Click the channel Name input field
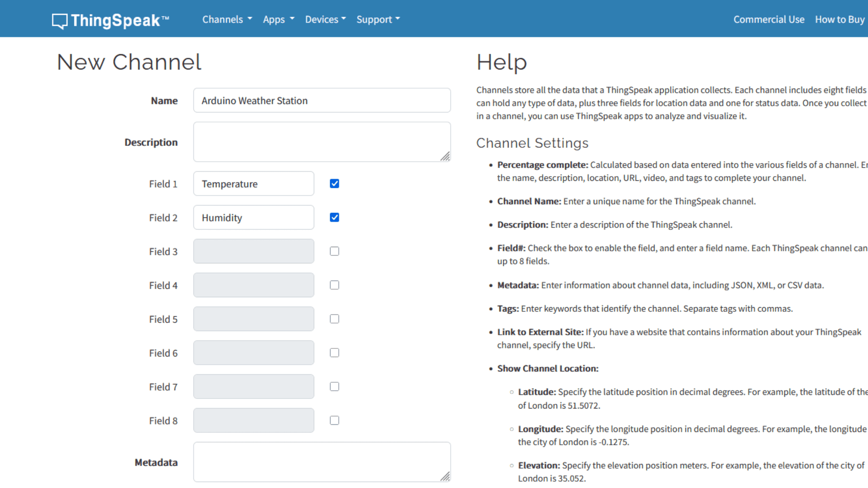868x488 pixels. [322, 100]
